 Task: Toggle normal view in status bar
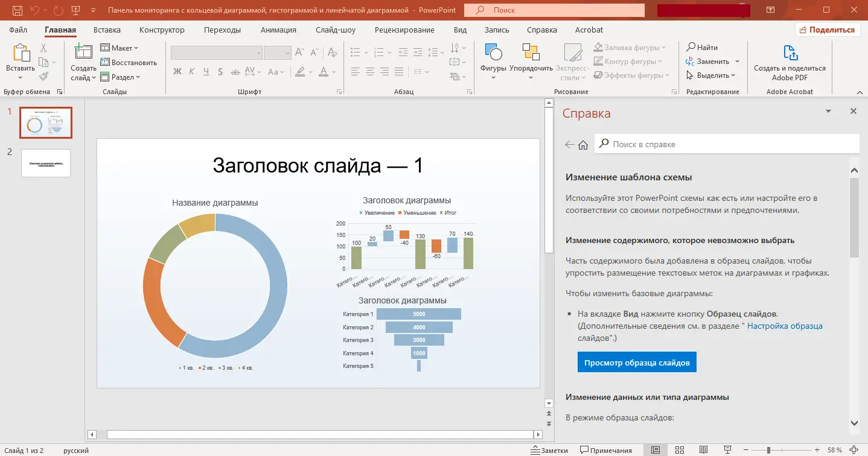[x=656, y=450]
